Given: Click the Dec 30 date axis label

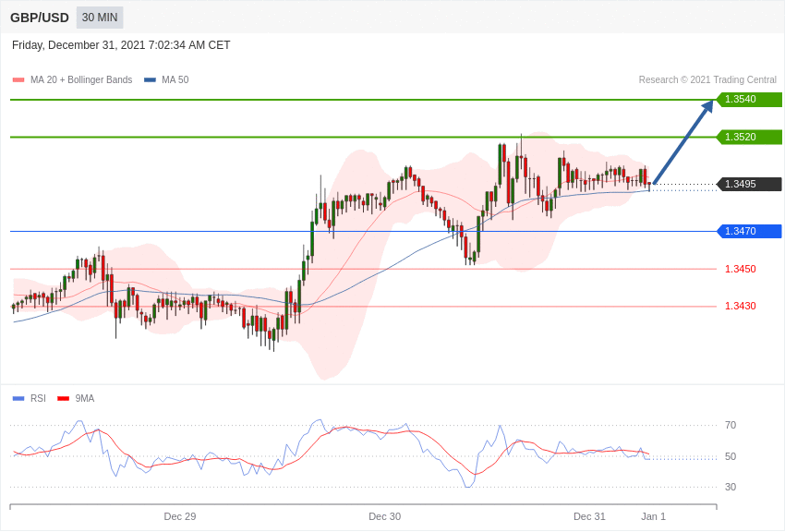Looking at the screenshot, I should pos(384,516).
